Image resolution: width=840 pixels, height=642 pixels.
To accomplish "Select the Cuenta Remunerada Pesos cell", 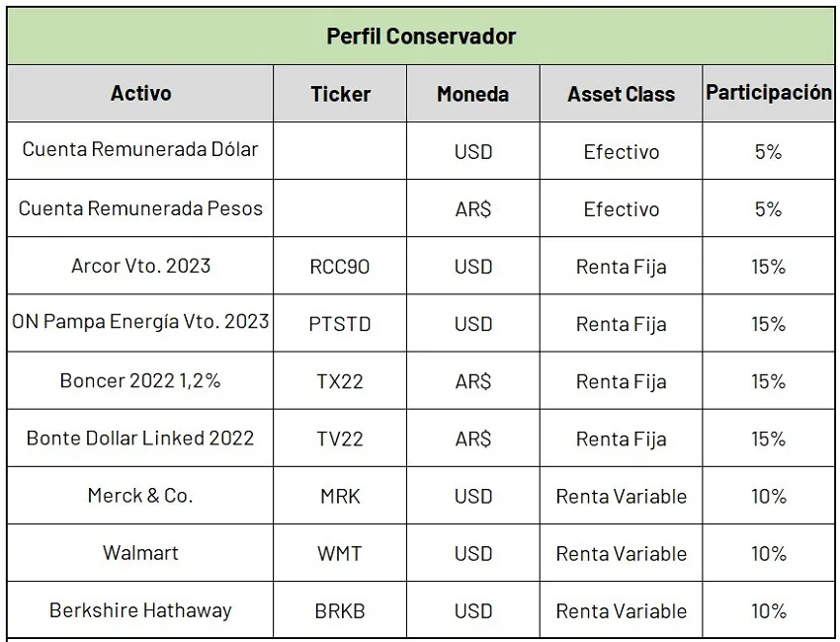I will (140, 208).
